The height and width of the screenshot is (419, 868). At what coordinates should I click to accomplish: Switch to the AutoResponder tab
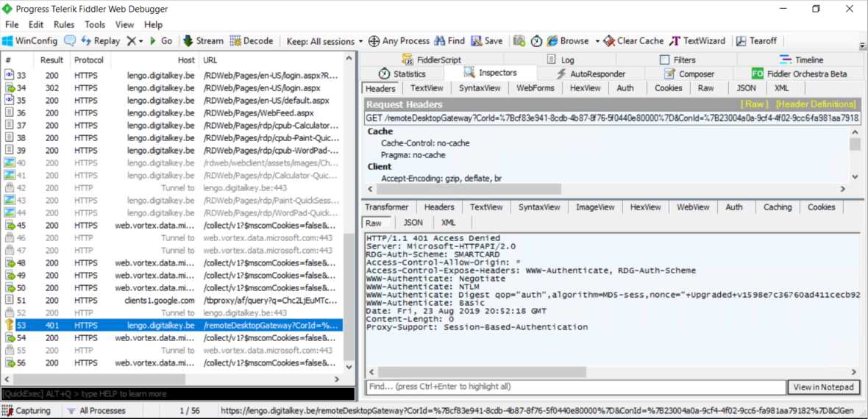[x=591, y=74]
